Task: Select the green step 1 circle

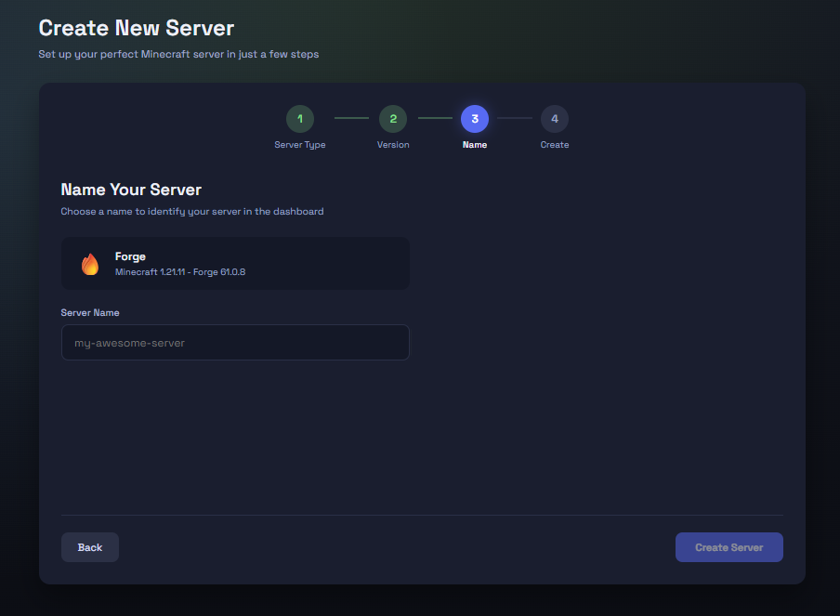Action: pos(299,119)
